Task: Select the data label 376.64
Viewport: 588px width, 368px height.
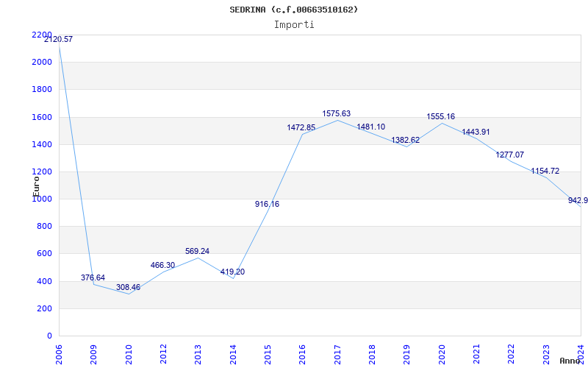Action: tap(93, 277)
